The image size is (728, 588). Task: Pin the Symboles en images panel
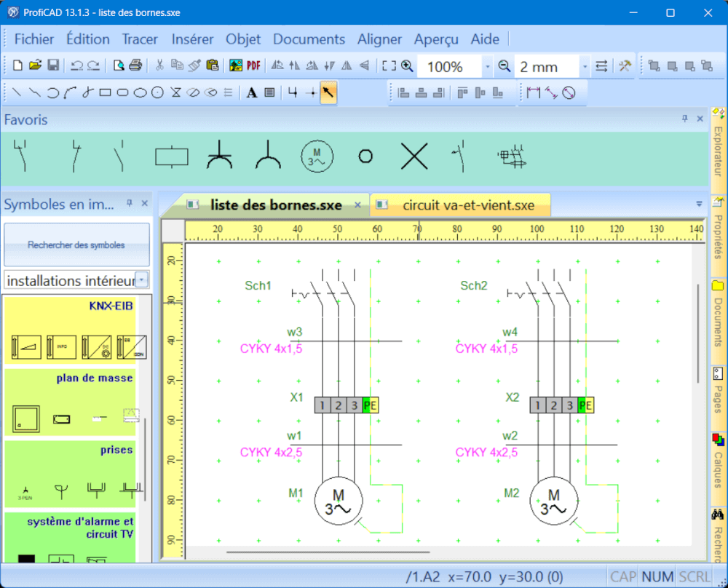coord(130,203)
